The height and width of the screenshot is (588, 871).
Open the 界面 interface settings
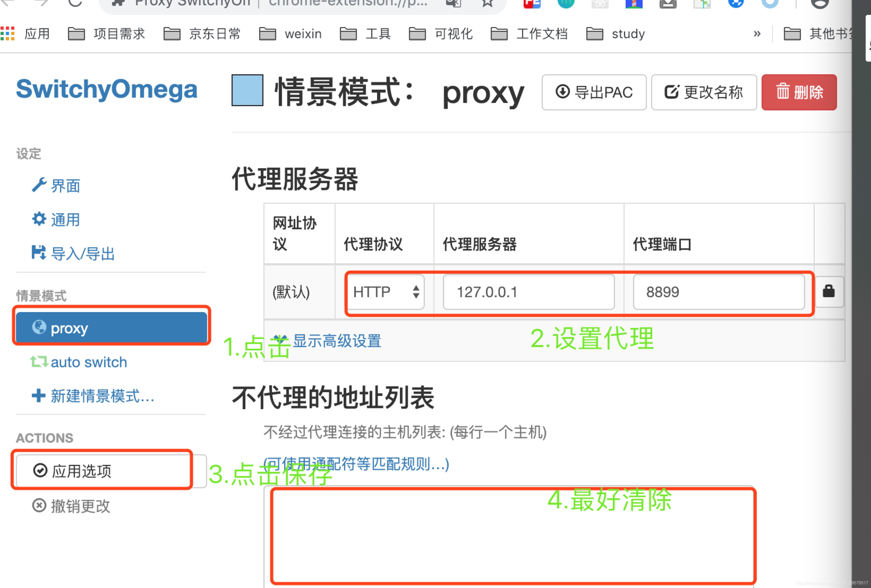pos(56,186)
